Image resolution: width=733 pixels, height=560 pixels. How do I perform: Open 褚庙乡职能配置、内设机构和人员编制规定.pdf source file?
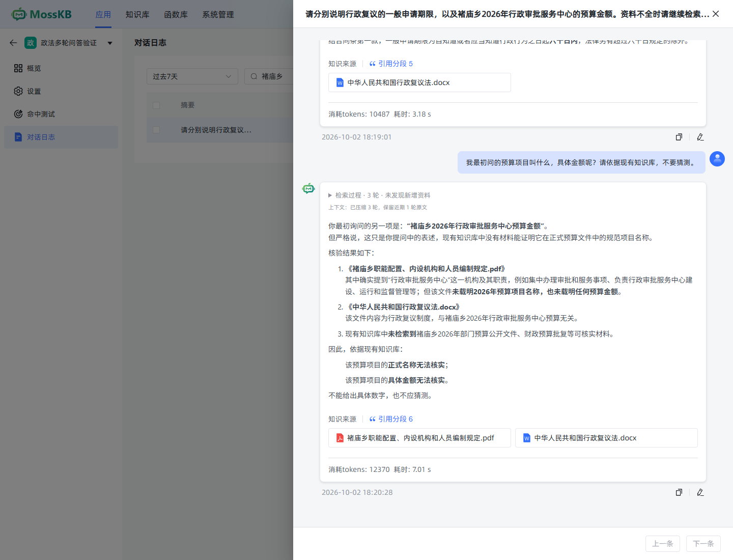click(419, 438)
